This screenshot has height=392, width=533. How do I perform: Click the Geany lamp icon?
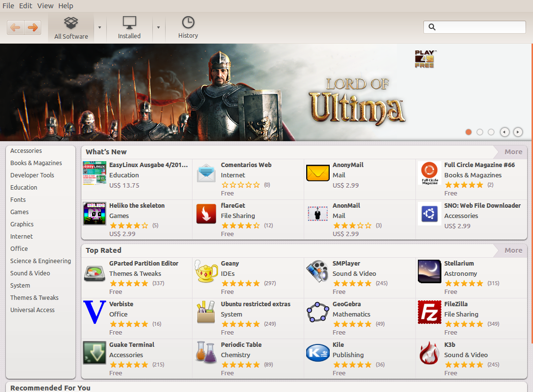pyautogui.click(x=206, y=271)
